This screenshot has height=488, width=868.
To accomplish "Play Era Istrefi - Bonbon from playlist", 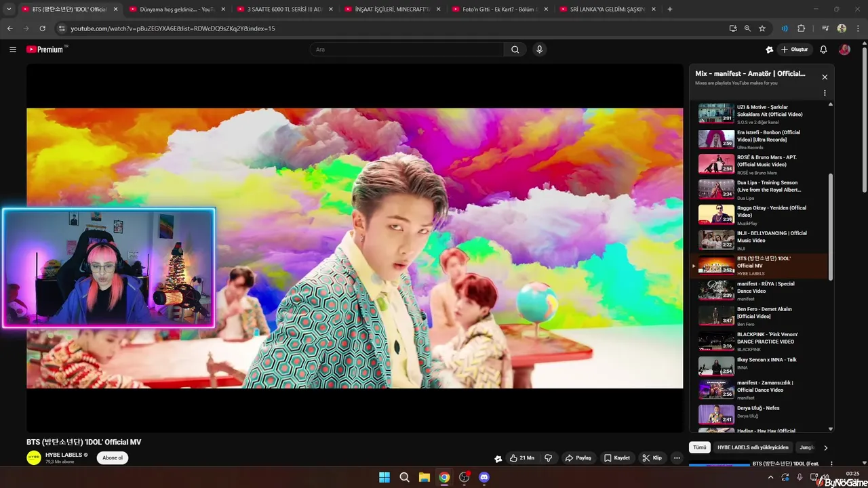I will pyautogui.click(x=759, y=139).
